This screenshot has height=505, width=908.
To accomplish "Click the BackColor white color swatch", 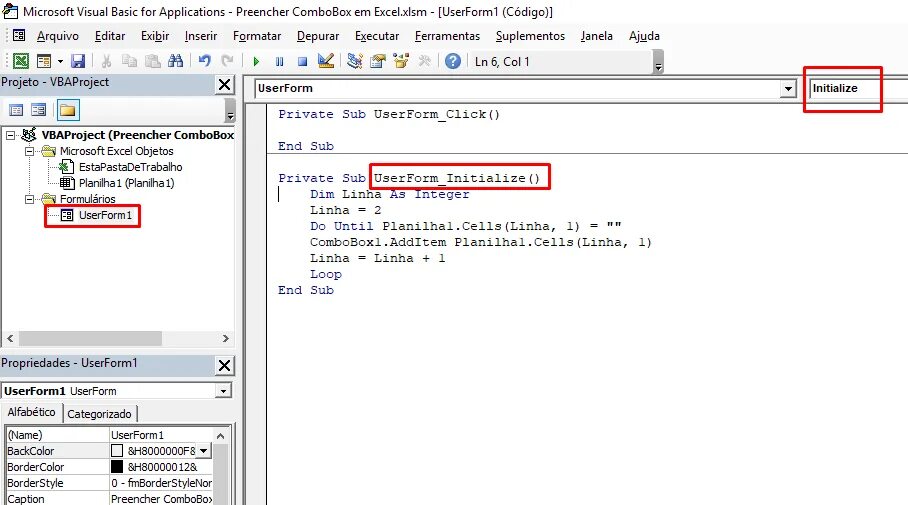I will click(117, 451).
